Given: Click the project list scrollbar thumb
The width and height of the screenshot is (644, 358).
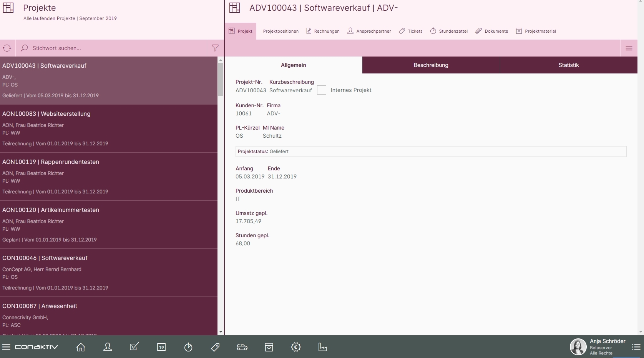Looking at the screenshot, I should pyautogui.click(x=221, y=79).
